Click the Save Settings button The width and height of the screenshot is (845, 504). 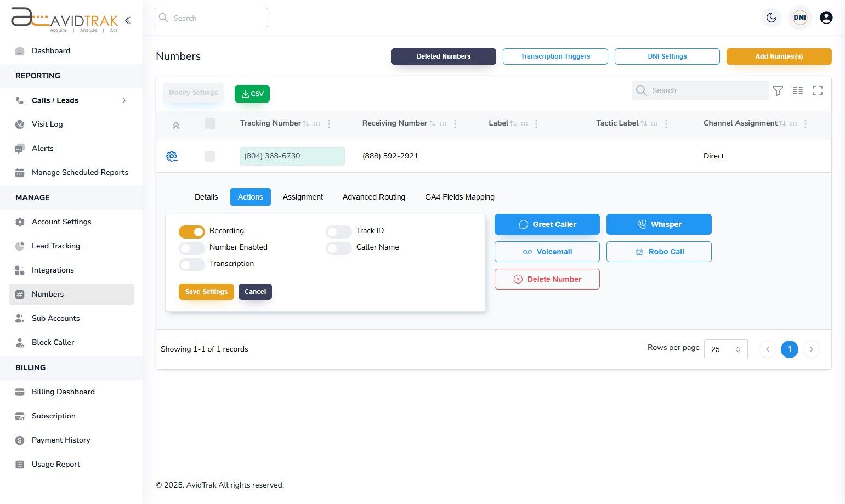[x=206, y=291]
